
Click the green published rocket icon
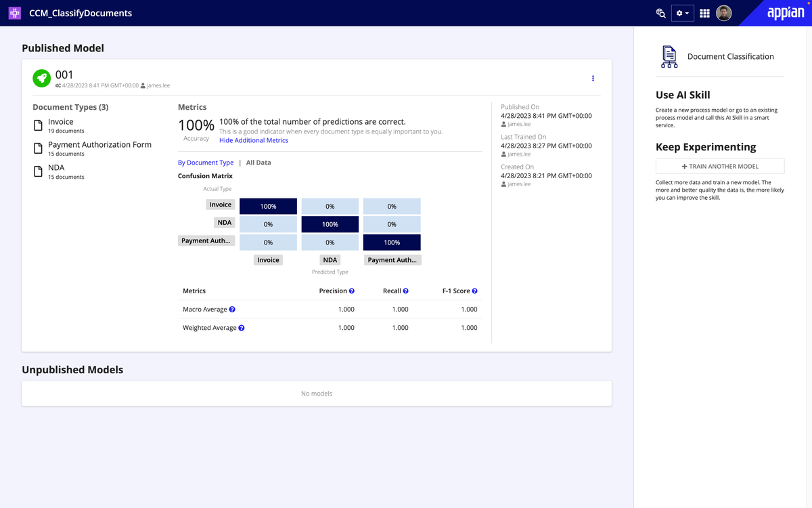(42, 79)
